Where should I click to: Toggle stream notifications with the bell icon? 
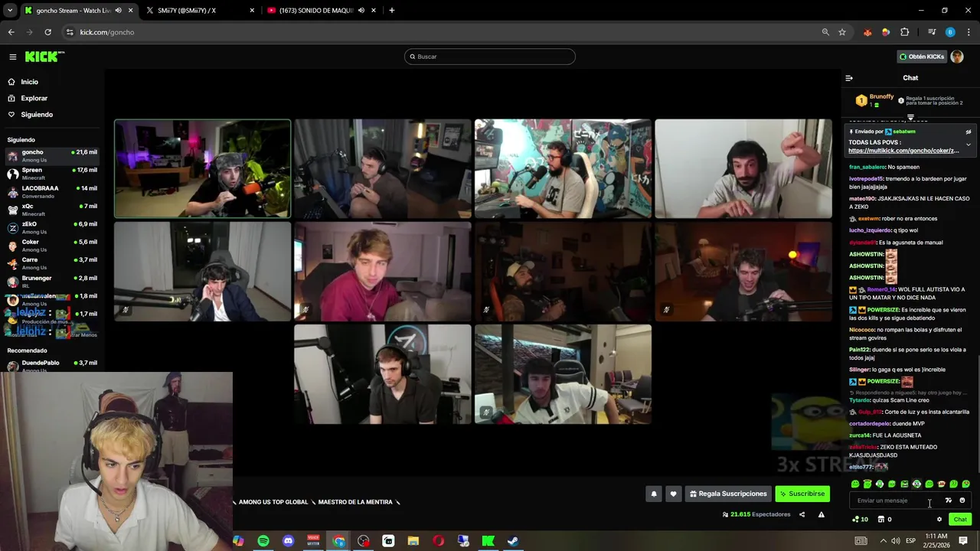pos(654,494)
